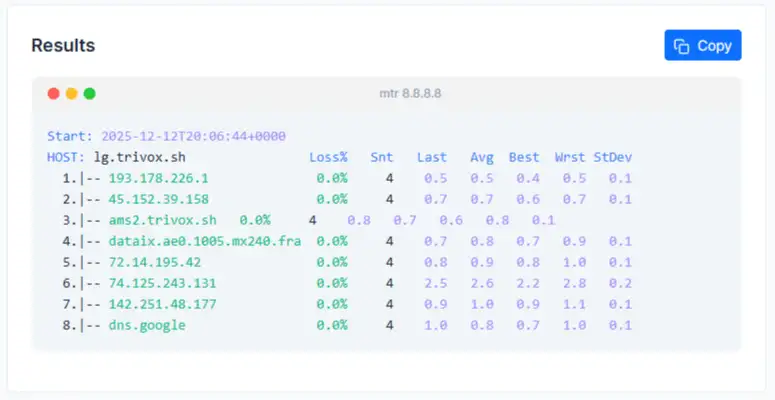775x400 pixels.
Task: Click the Snt column header
Action: coord(382,157)
